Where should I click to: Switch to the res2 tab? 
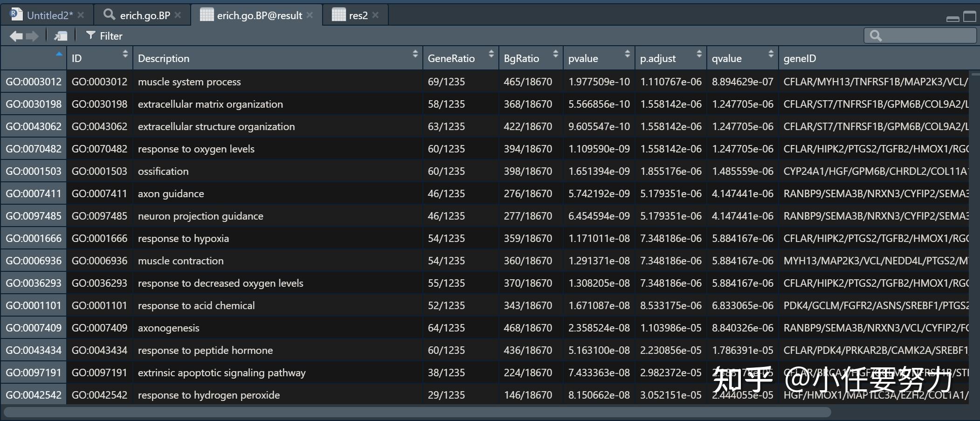pos(358,15)
